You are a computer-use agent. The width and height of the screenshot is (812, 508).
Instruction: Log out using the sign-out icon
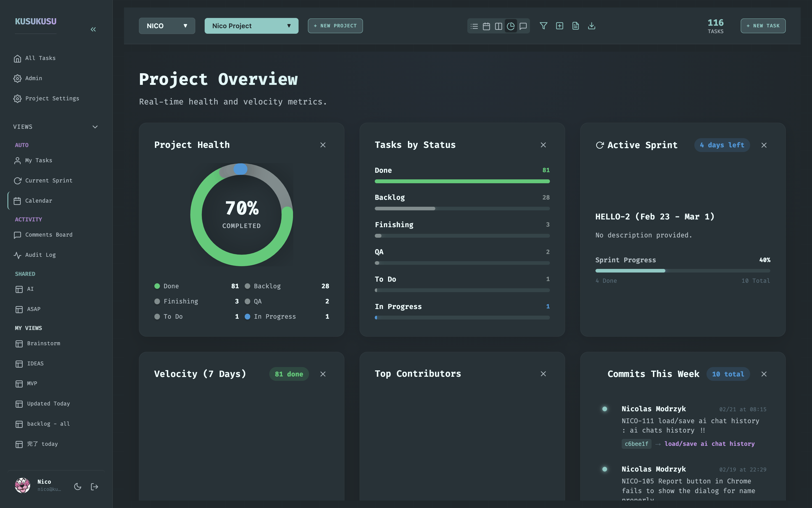point(94,486)
